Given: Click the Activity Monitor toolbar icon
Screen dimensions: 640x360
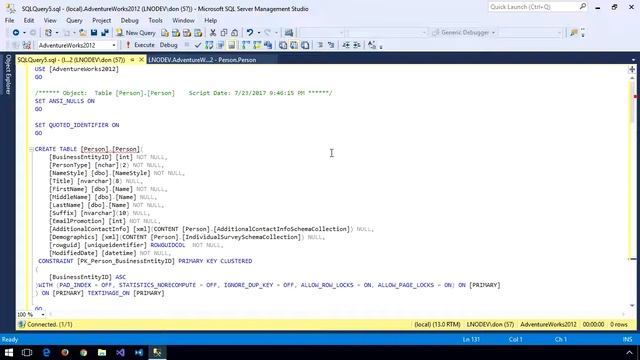Looking at the screenshot, I should (x=289, y=33).
